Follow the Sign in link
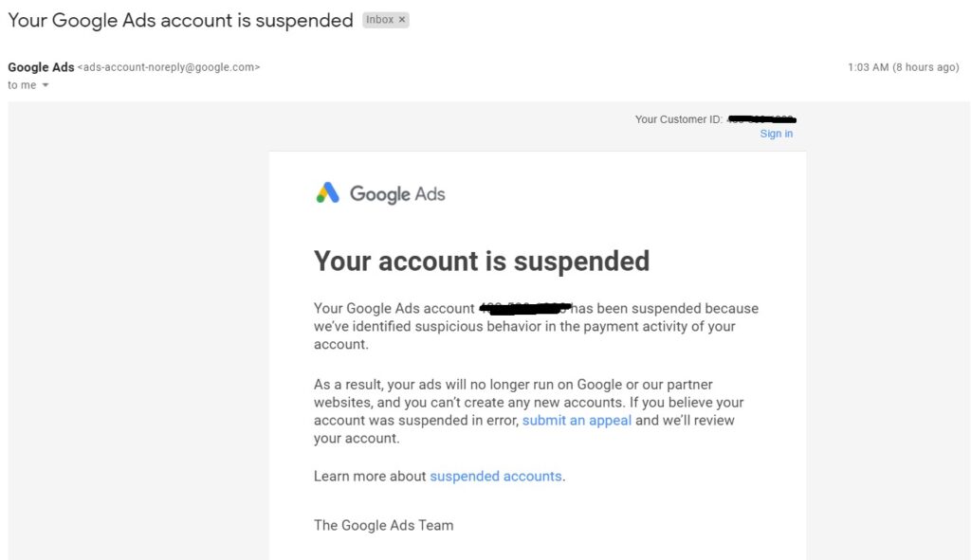This screenshot has height=560, width=971. click(776, 133)
